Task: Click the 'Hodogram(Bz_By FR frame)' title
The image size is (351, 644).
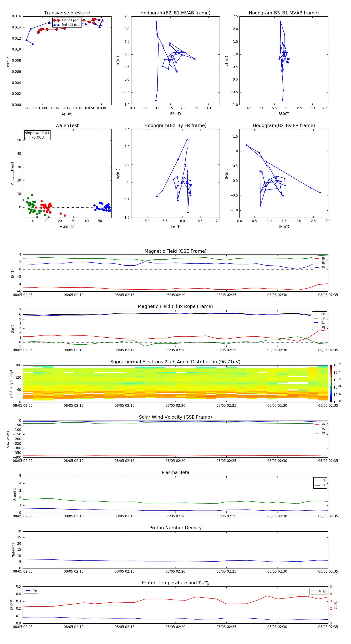Action: click(x=175, y=125)
